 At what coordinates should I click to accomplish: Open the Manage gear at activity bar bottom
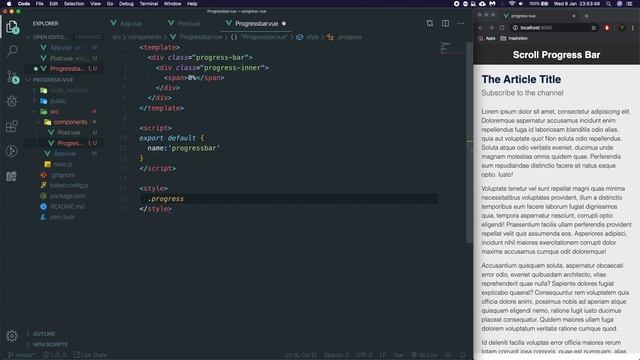coord(12,336)
